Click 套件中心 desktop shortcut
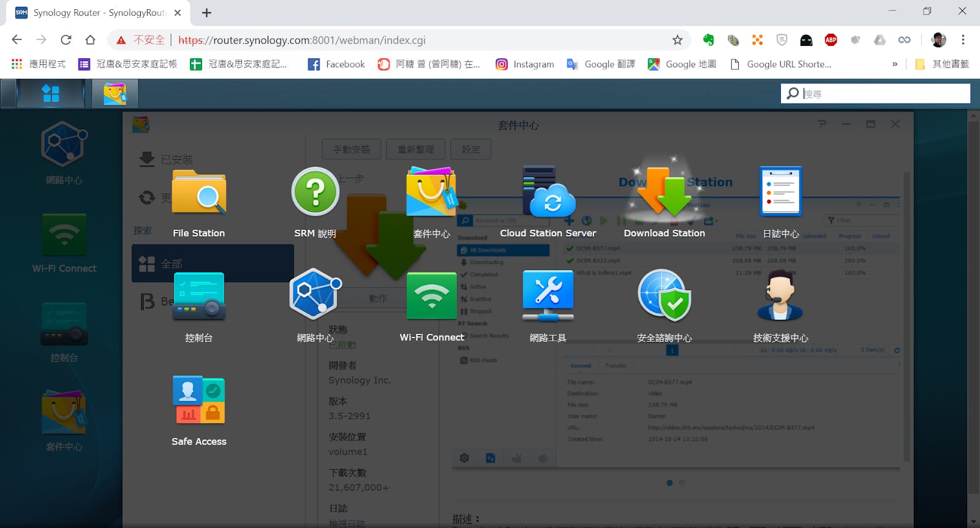980x528 pixels. [x=64, y=421]
